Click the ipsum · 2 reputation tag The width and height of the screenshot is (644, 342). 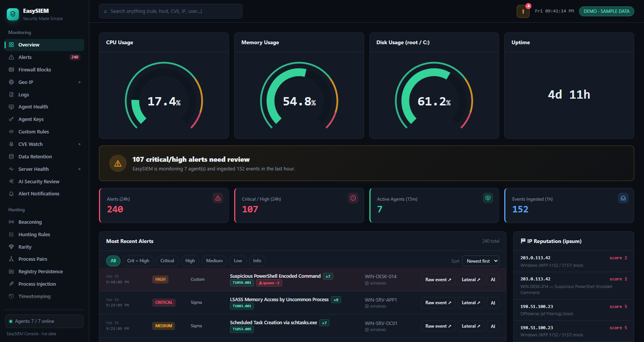pyautogui.click(x=269, y=283)
